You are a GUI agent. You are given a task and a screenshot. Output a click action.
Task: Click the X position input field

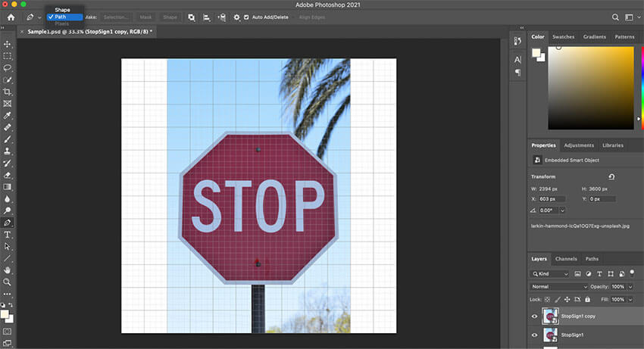[552, 198]
